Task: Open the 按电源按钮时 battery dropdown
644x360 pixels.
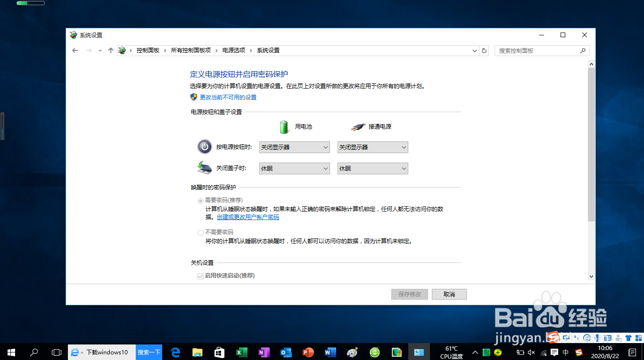Action: coord(294,147)
